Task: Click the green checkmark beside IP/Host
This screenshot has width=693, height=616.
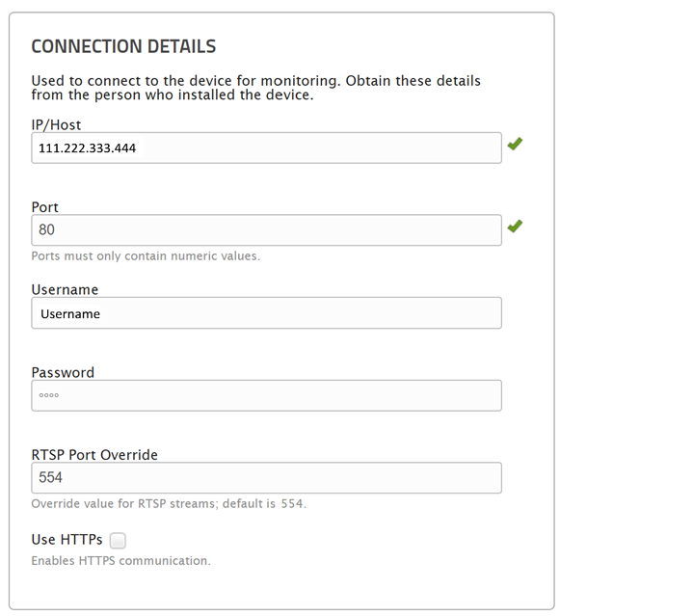Action: (x=515, y=144)
